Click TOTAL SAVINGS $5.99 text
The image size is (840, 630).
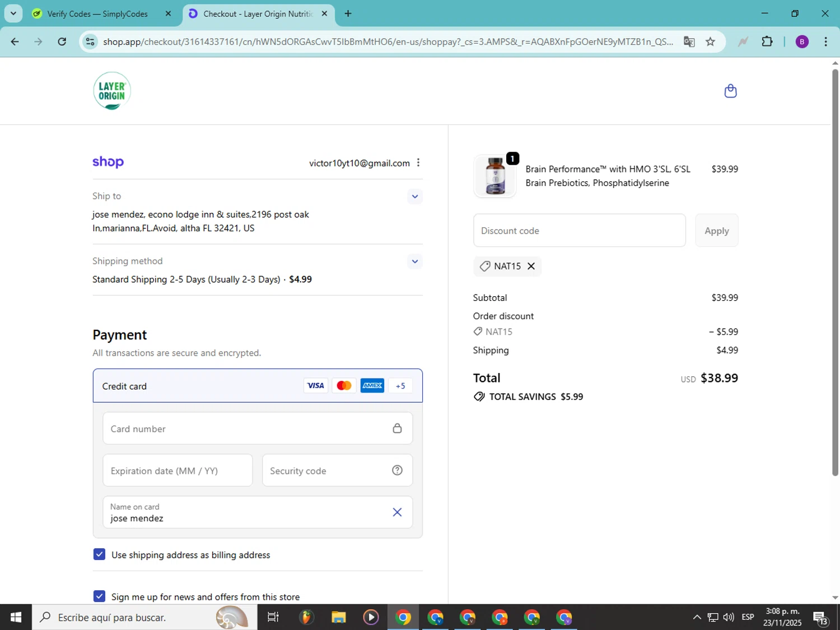536,396
